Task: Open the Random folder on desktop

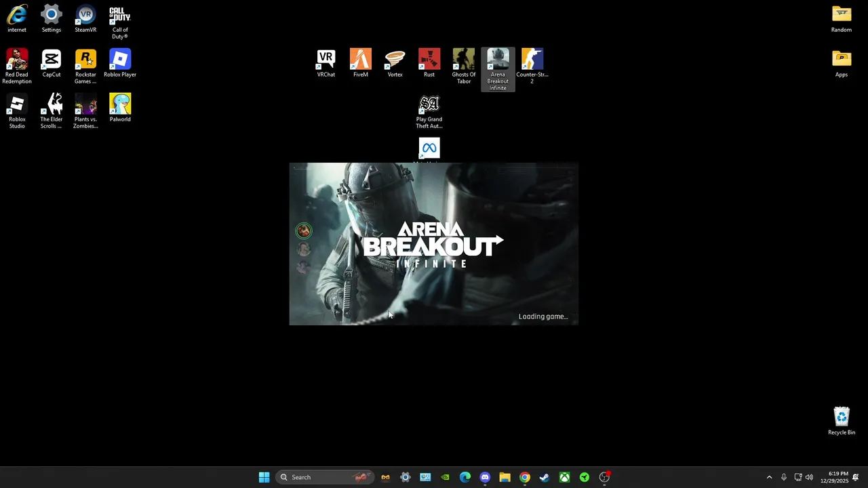Action: [x=842, y=19]
